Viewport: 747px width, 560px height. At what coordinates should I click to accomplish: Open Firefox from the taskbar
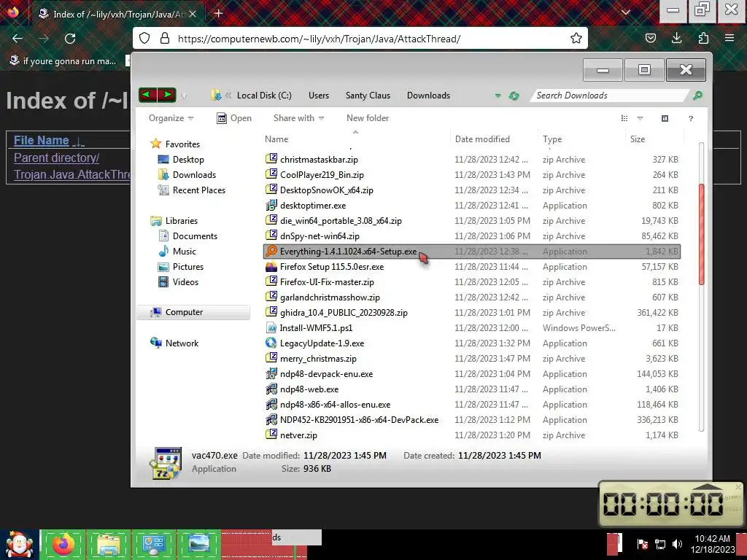[63, 544]
